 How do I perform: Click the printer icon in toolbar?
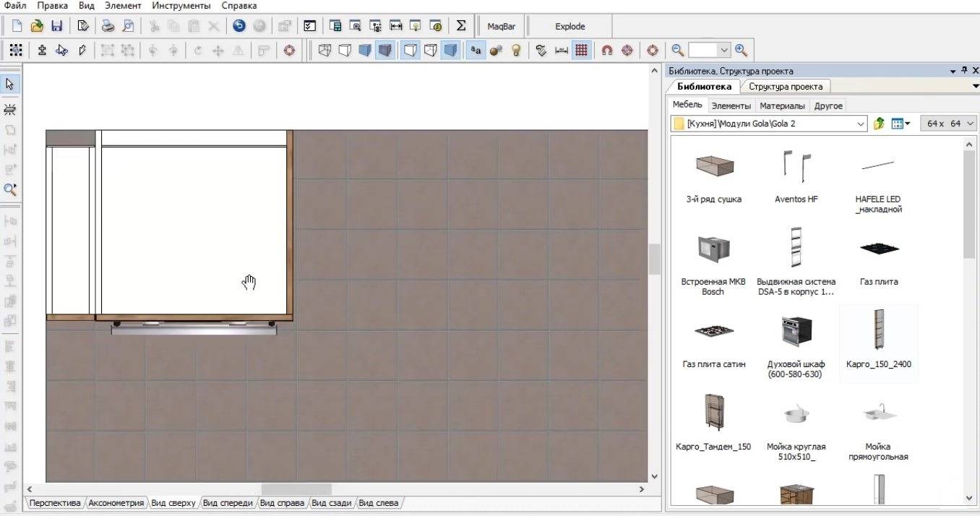(x=108, y=26)
